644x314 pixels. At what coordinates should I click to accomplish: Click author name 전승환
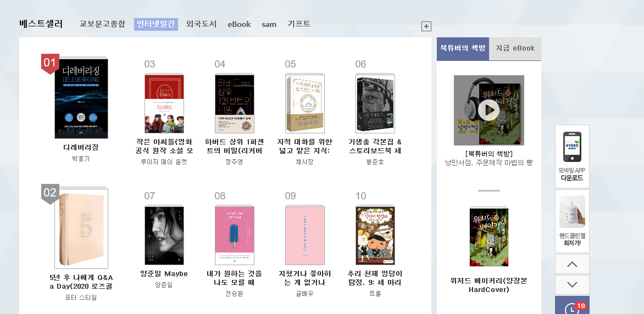[234, 294]
